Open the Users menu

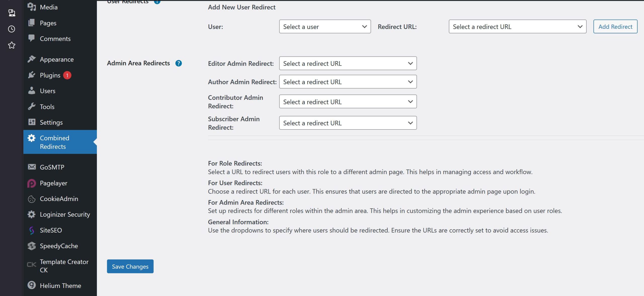tap(60, 91)
